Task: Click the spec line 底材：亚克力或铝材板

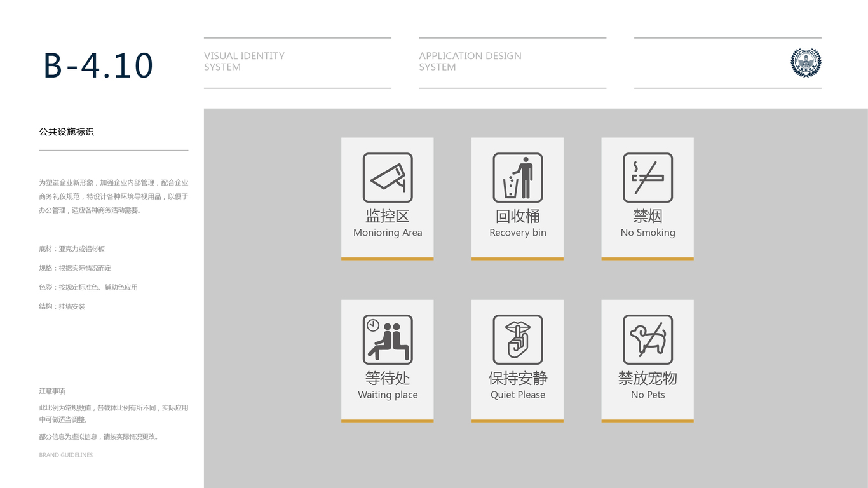Action: [72, 249]
